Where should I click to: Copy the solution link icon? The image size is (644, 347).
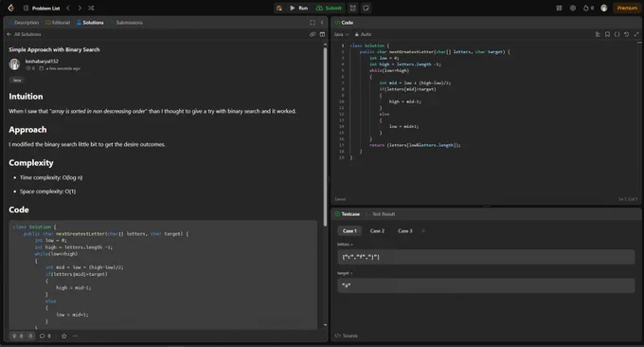coord(313,34)
